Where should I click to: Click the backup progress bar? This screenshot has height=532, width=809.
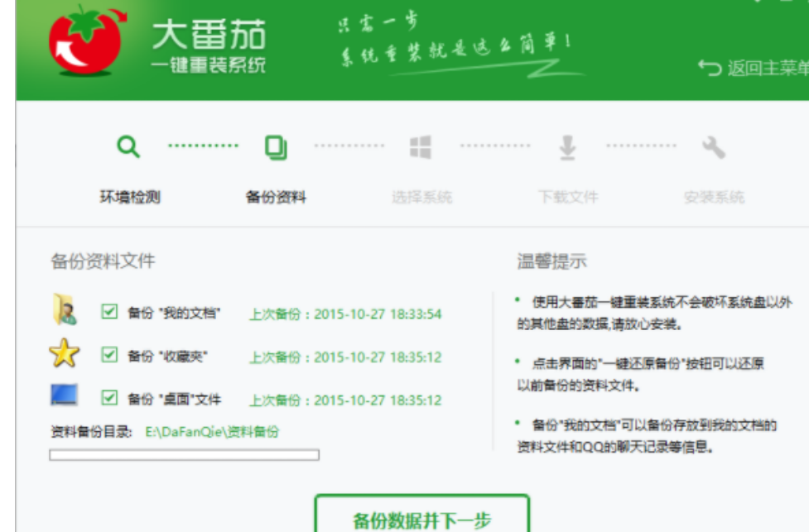[x=183, y=454]
